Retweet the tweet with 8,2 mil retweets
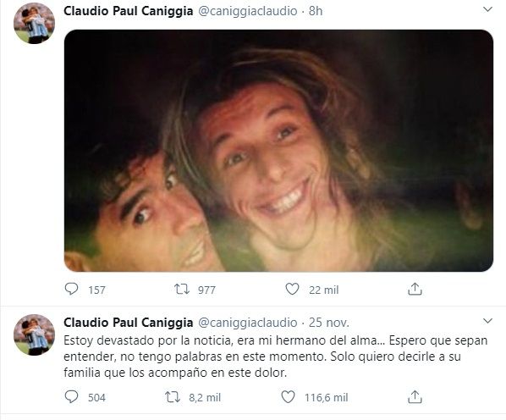Screen dimensions: 506x420 coord(173,397)
